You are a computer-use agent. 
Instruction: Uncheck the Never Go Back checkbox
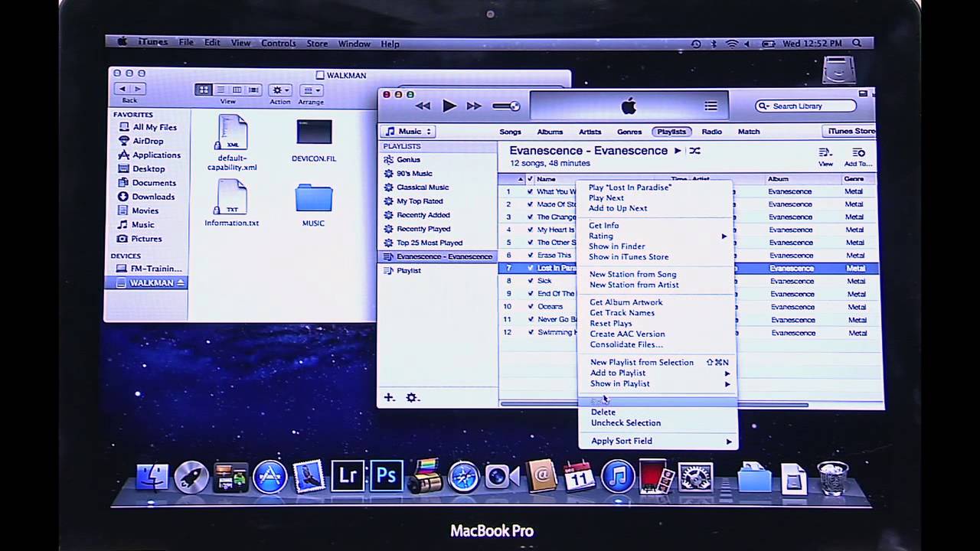[x=530, y=320]
